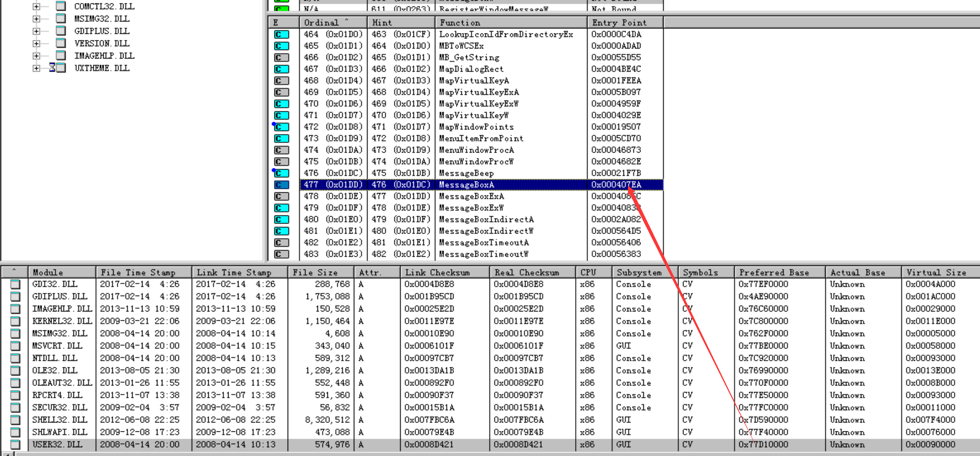This screenshot has height=456, width=980.
Task: Select VERSION.DLL module icon in tree
Action: 61,43
